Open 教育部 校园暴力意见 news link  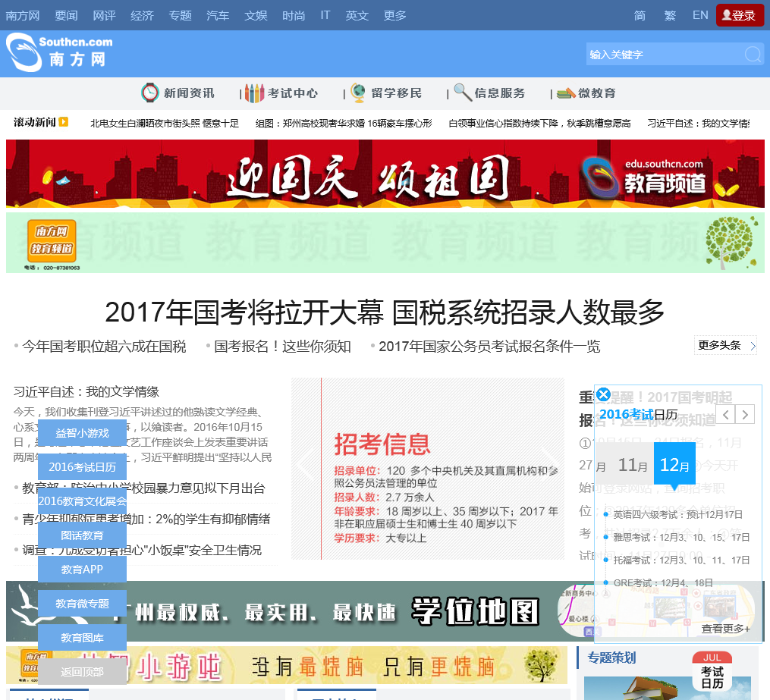click(x=143, y=488)
